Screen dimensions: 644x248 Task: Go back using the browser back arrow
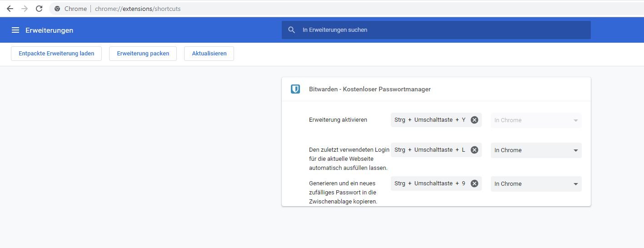10,9
